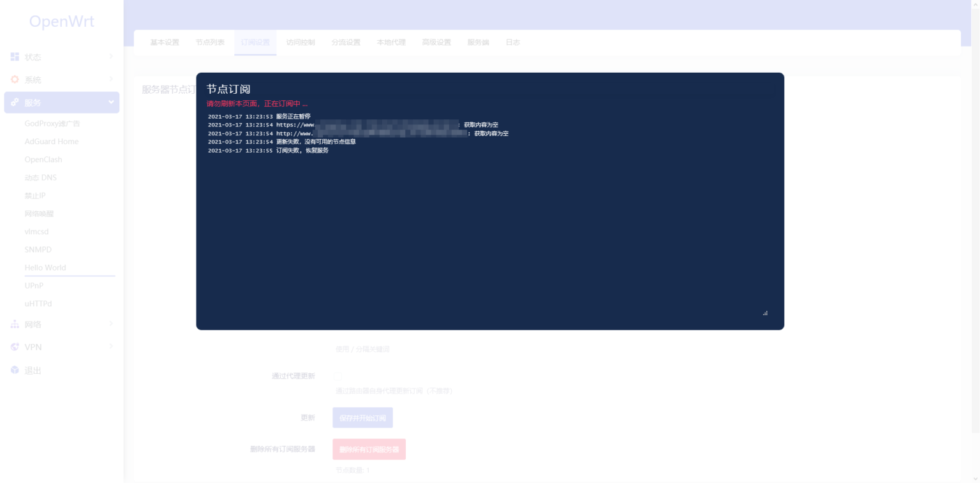Open OpenClash from the sidebar
This screenshot has height=483, width=980.
coord(42,160)
